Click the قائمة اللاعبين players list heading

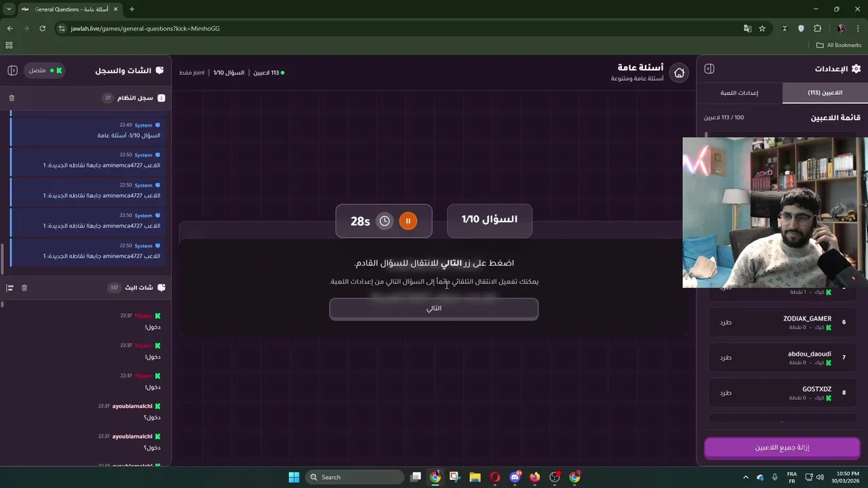tap(835, 118)
